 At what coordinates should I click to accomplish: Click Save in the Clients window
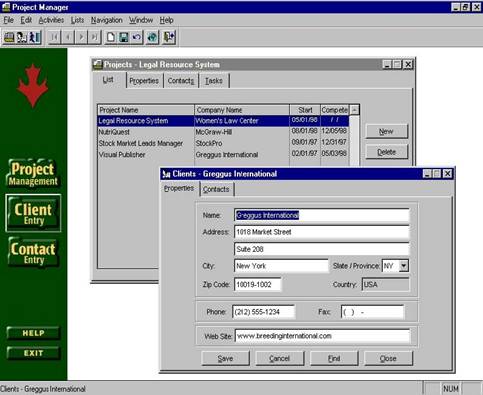[x=225, y=358]
